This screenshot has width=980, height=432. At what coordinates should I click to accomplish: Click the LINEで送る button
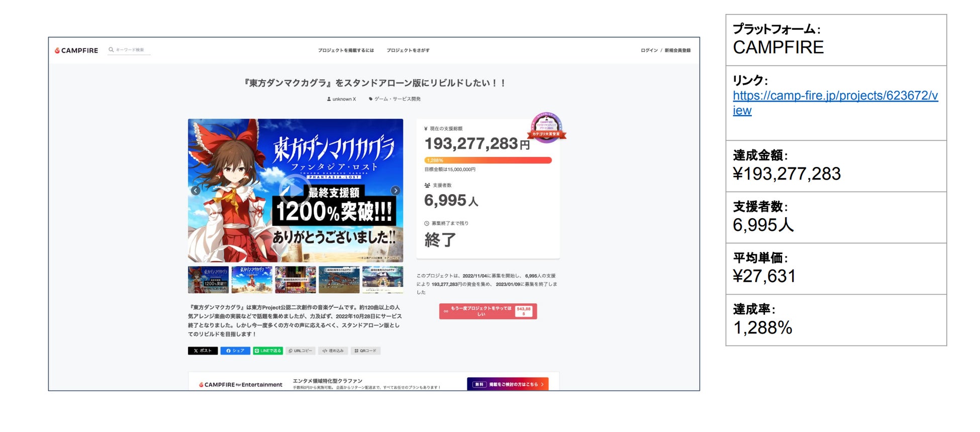click(x=268, y=351)
